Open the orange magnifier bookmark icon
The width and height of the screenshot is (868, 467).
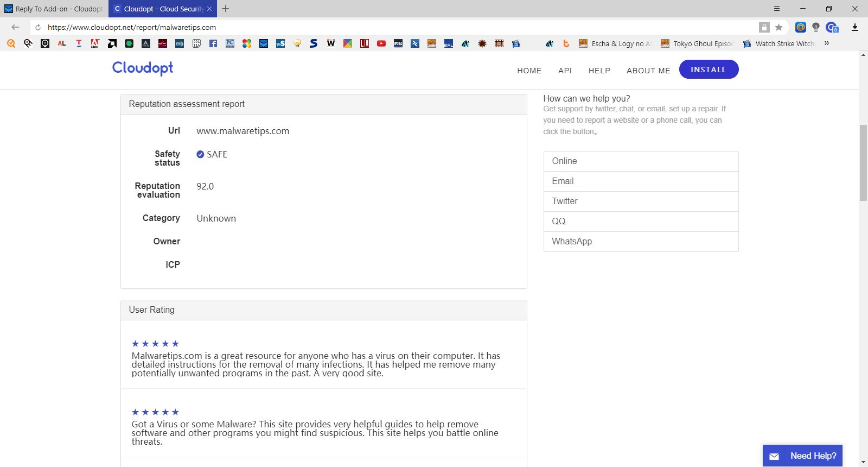click(11, 43)
